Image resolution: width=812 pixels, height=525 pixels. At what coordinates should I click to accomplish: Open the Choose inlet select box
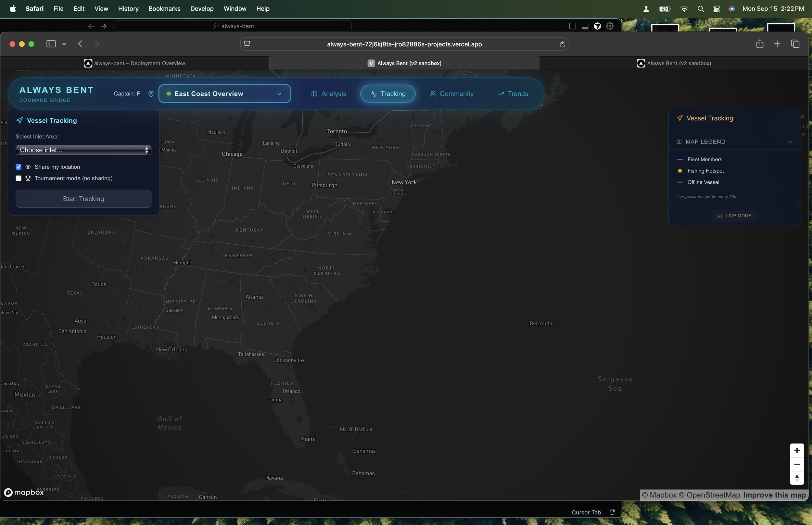pyautogui.click(x=83, y=150)
